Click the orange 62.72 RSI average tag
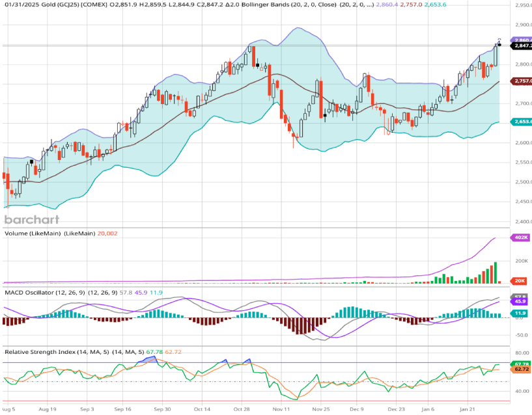Image resolution: width=532 pixels, height=415 pixels. click(522, 369)
